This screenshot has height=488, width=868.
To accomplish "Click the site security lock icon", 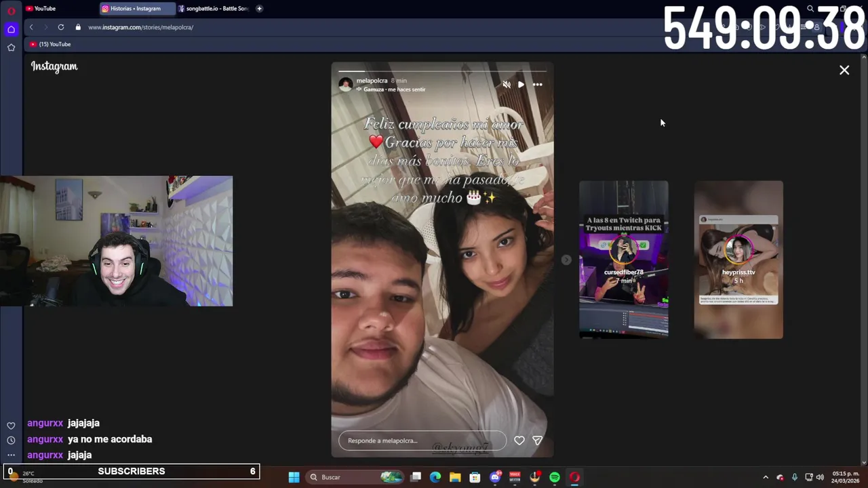I will pyautogui.click(x=78, y=27).
